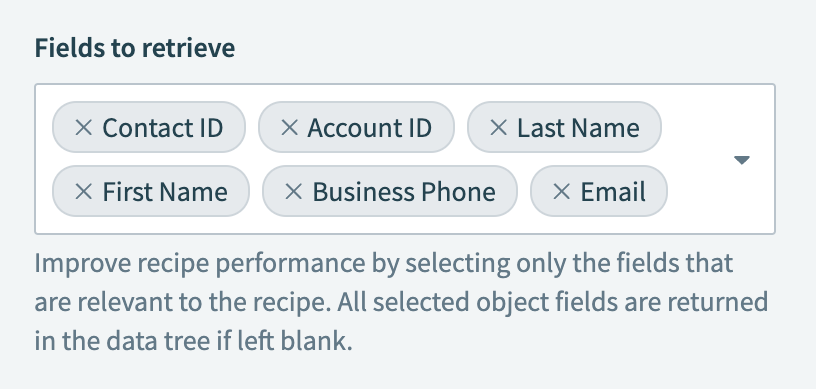Click the Fields to retrieve label
The width and height of the screenshot is (816, 389).
[135, 48]
